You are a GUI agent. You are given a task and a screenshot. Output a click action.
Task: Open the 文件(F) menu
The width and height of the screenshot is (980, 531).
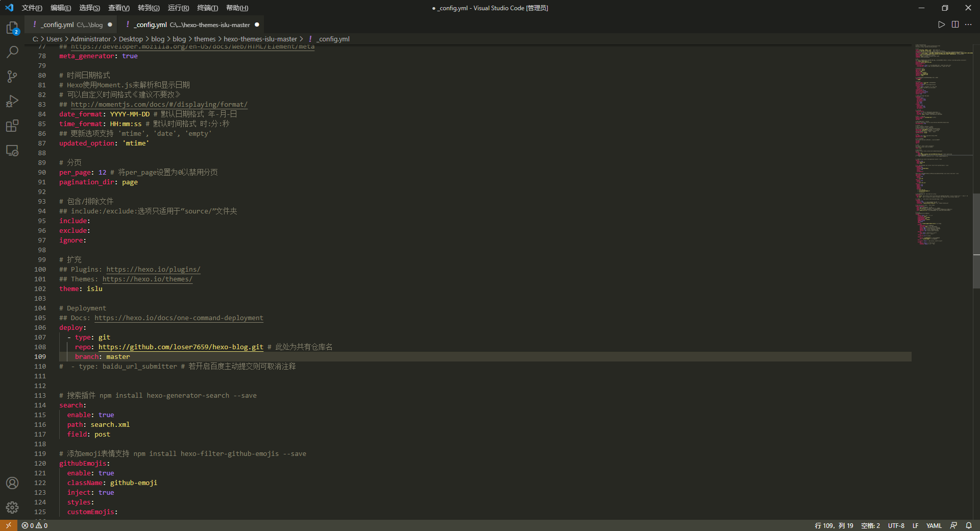click(x=32, y=8)
